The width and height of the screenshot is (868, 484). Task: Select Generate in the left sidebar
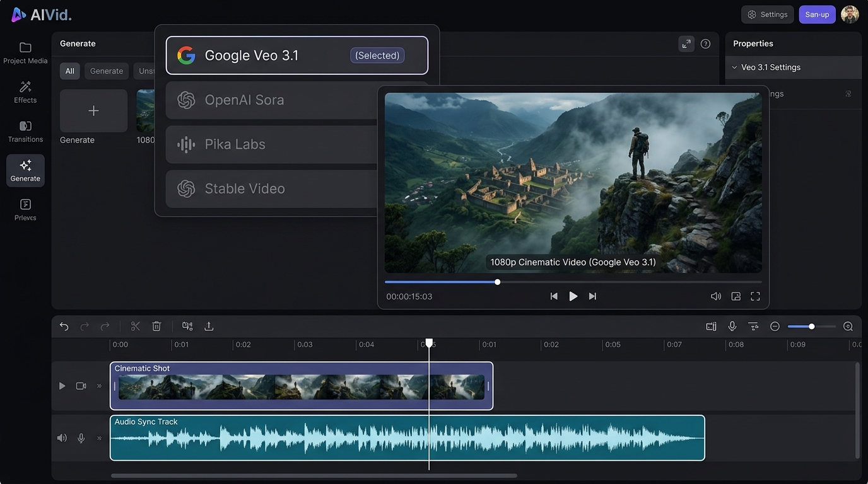coord(25,171)
